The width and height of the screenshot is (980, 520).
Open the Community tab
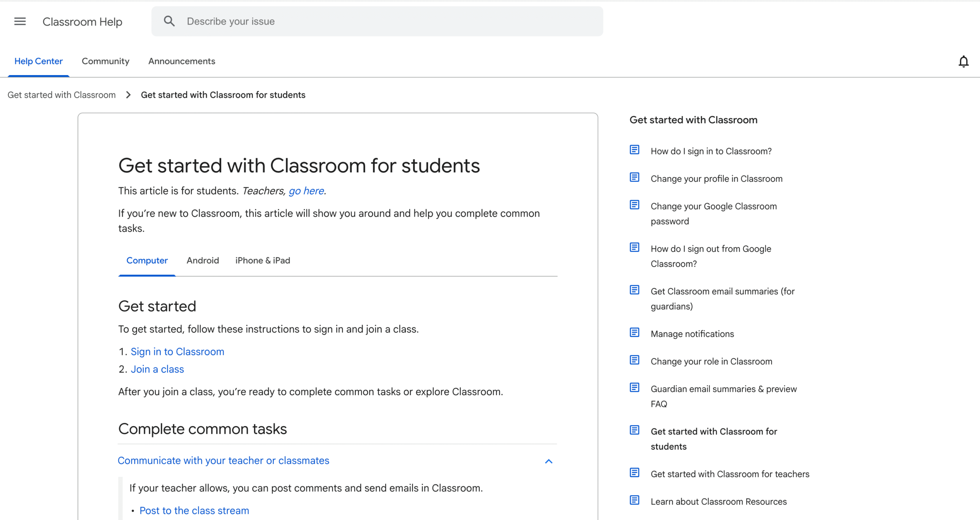pyautogui.click(x=105, y=61)
